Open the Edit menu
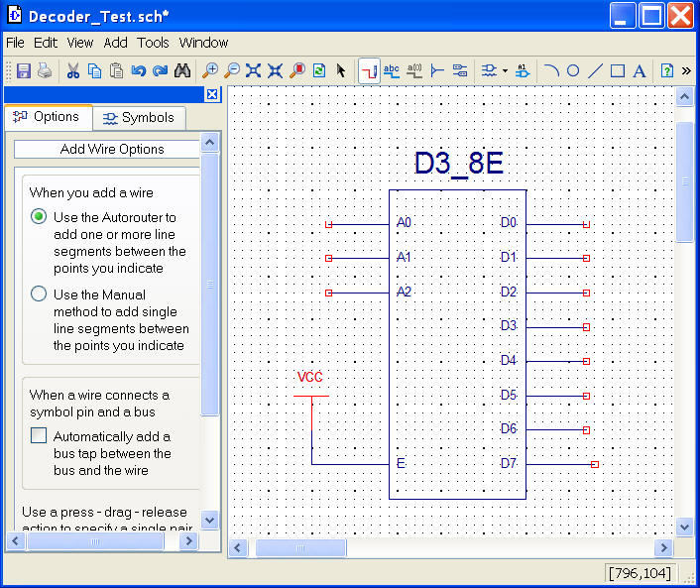700x588 pixels. click(x=45, y=43)
